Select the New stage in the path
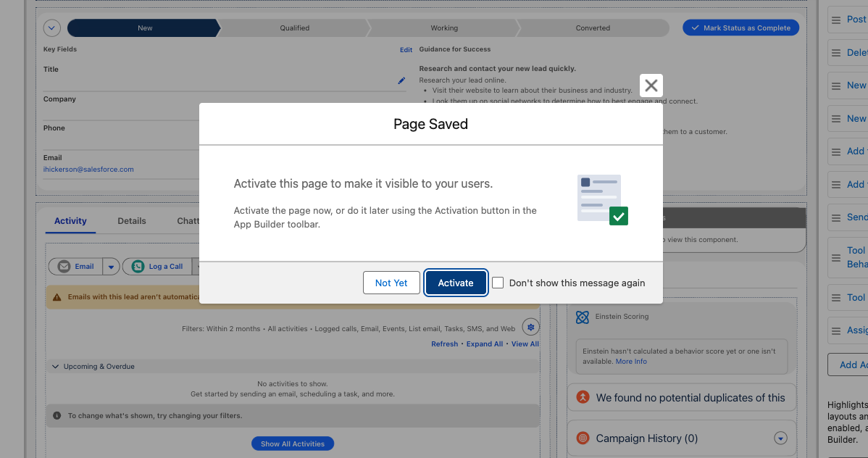This screenshot has width=868, height=458. tap(144, 28)
